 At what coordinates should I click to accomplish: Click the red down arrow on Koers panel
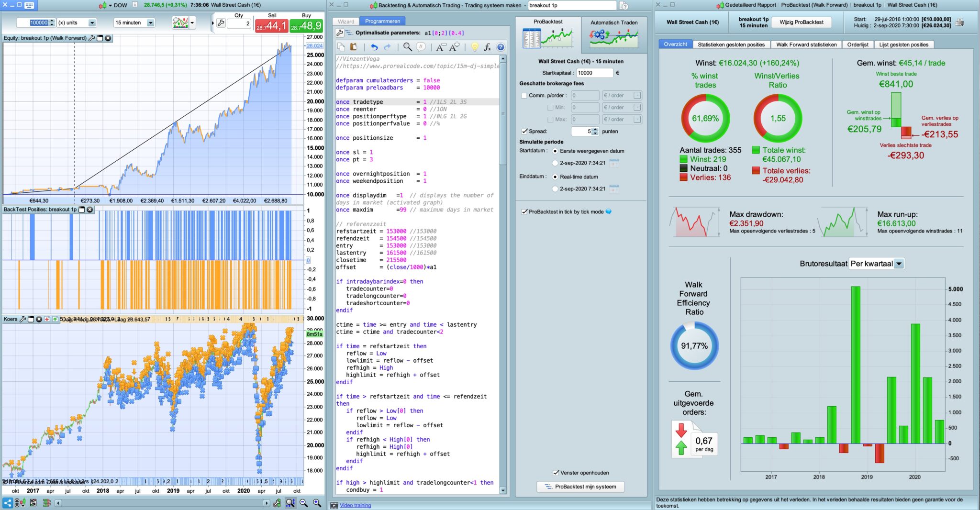[x=47, y=319]
